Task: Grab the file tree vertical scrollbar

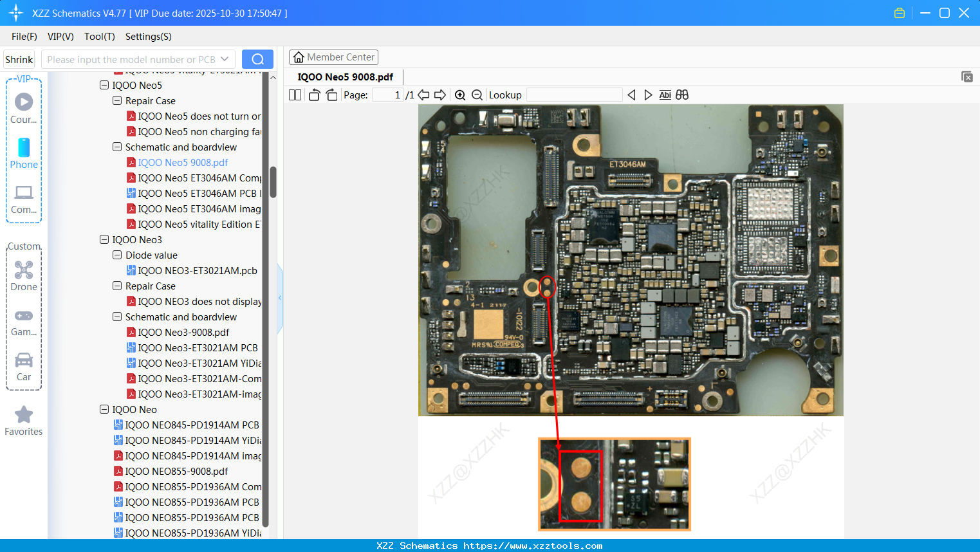Action: pos(273,182)
